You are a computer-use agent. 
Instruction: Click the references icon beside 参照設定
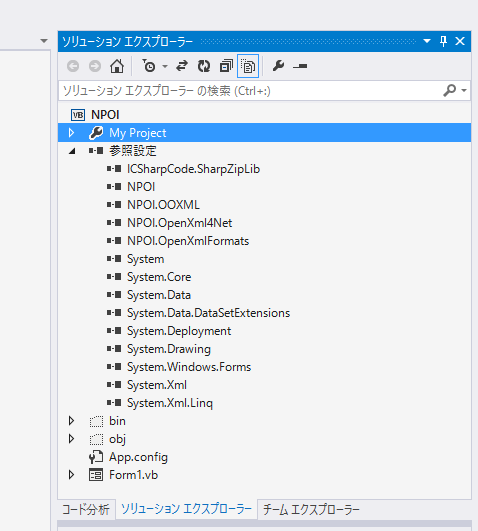click(x=96, y=151)
